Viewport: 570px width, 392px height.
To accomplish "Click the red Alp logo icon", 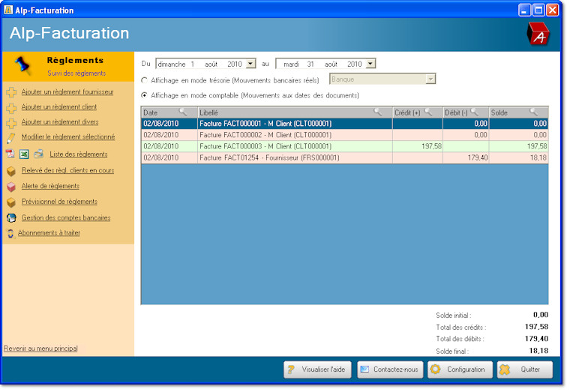I will click(538, 34).
